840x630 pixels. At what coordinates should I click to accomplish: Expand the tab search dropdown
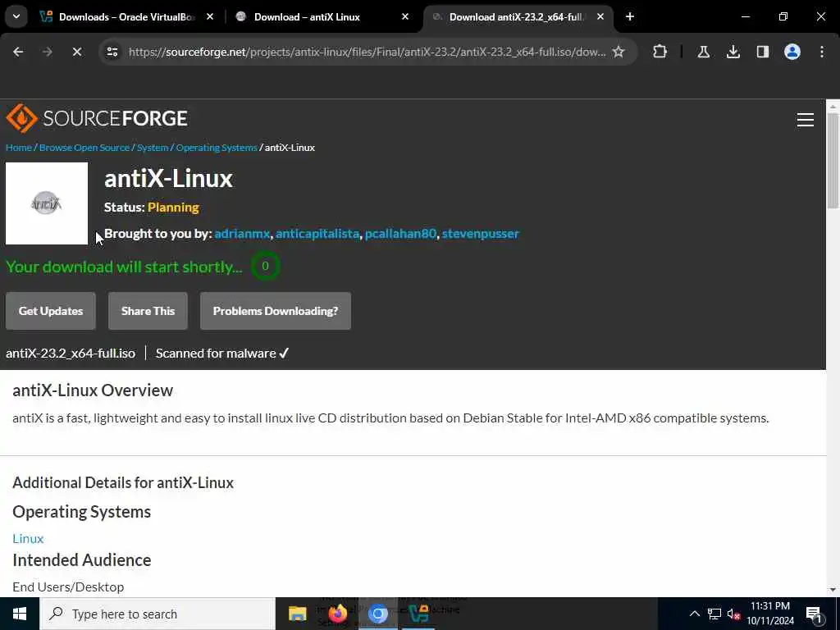tap(16, 16)
